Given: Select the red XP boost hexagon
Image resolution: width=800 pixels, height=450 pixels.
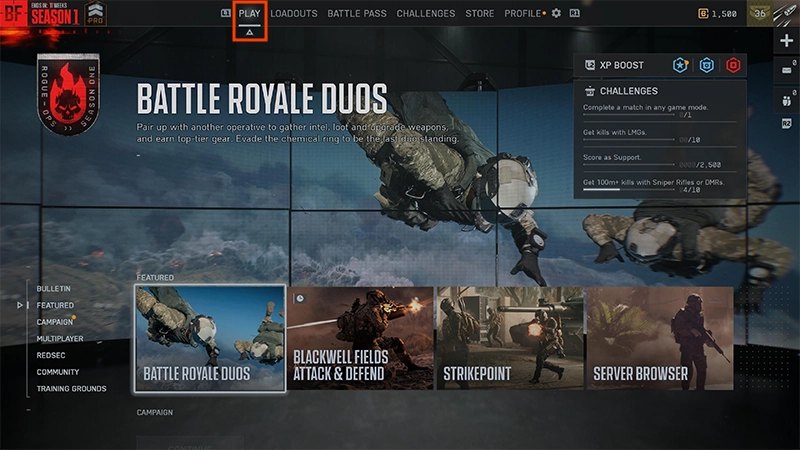Looking at the screenshot, I should point(733,65).
